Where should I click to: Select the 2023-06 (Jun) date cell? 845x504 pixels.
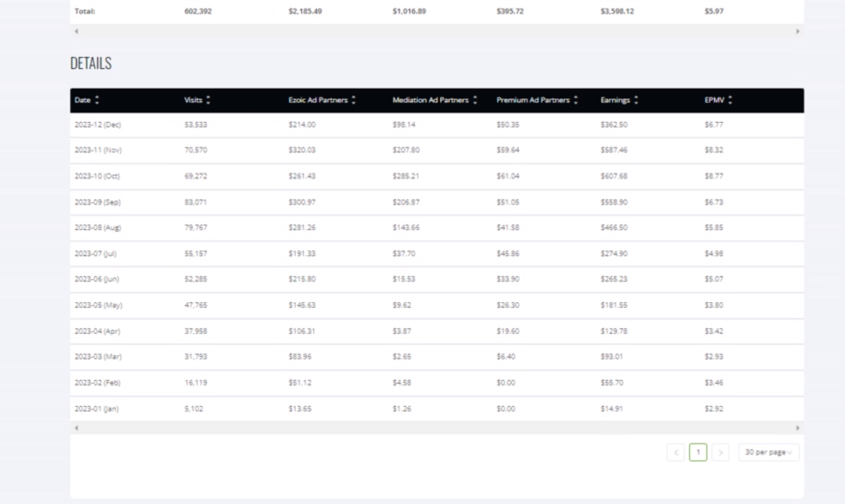(x=97, y=279)
